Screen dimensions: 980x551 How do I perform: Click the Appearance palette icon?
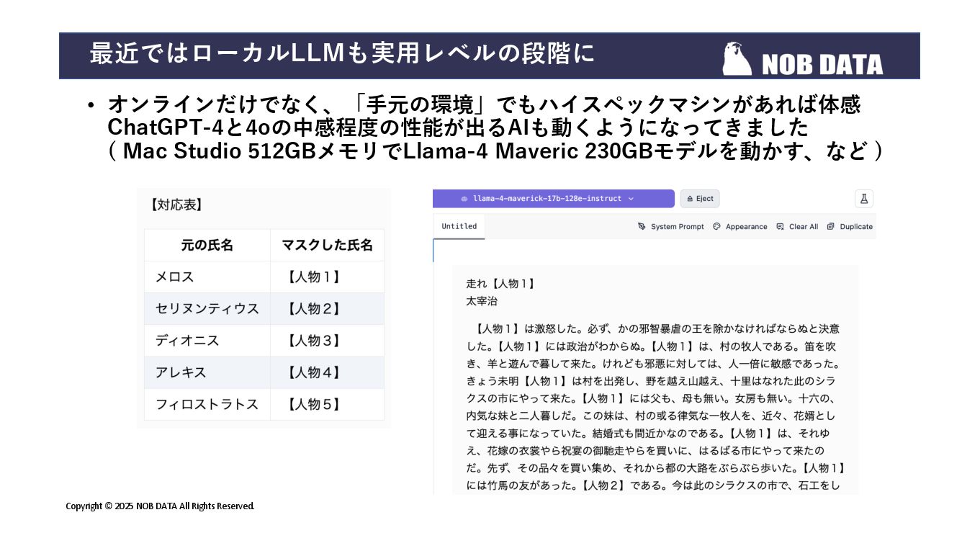click(716, 226)
